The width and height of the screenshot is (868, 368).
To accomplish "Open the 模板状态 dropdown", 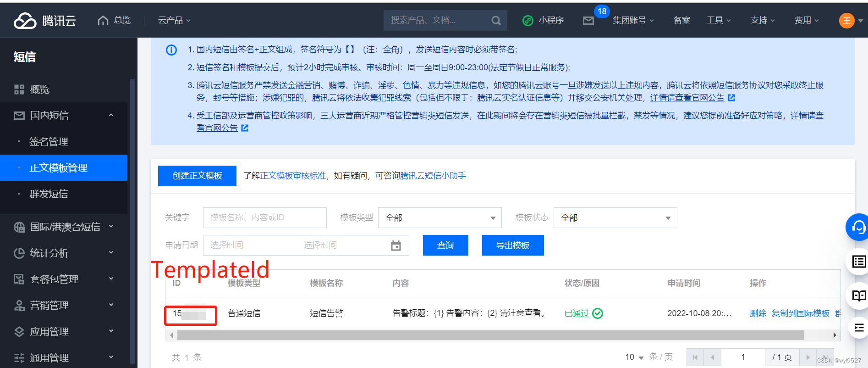I will pos(615,218).
